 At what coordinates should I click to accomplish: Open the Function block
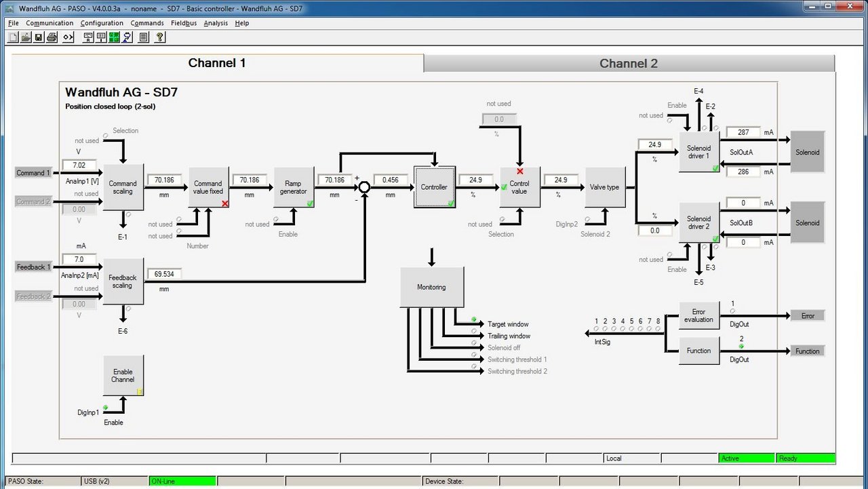(x=699, y=351)
